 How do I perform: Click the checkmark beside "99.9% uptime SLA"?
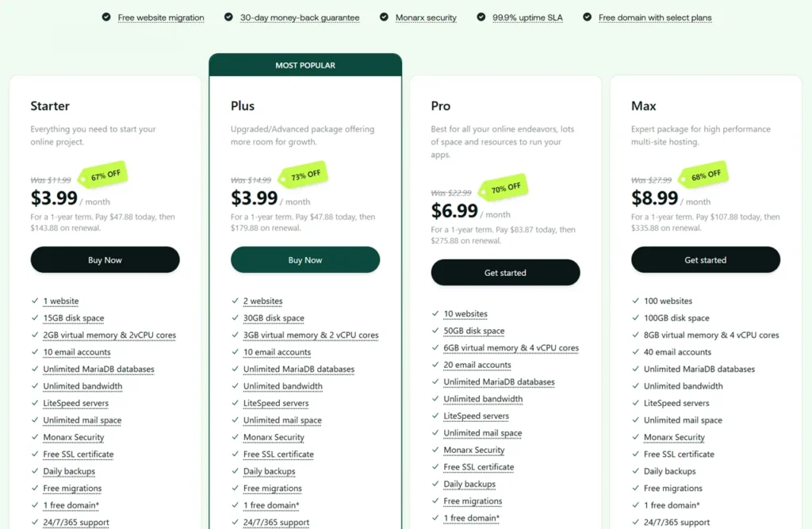[480, 17]
